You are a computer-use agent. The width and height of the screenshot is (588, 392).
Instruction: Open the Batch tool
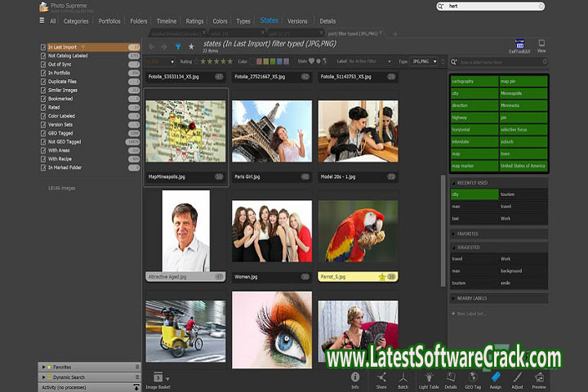(x=403, y=380)
